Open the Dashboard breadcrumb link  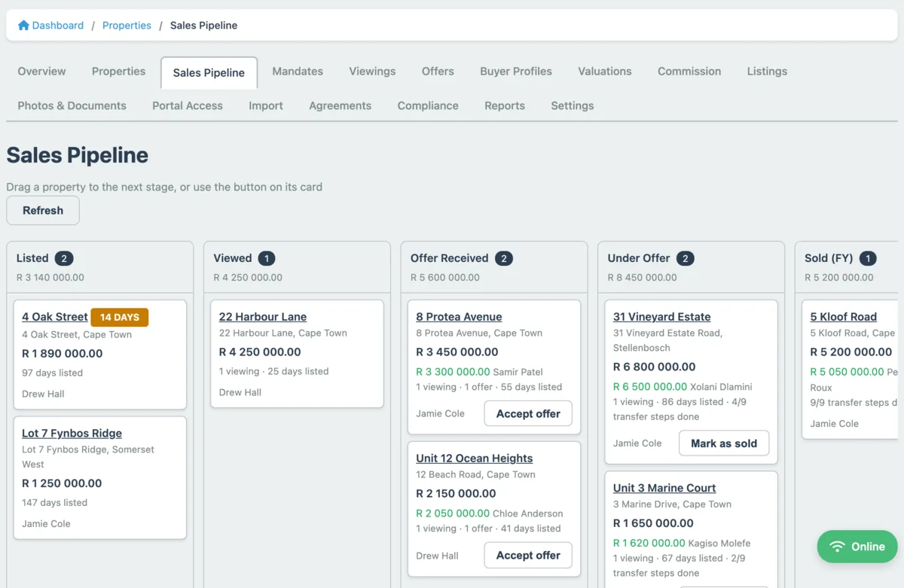(x=57, y=25)
